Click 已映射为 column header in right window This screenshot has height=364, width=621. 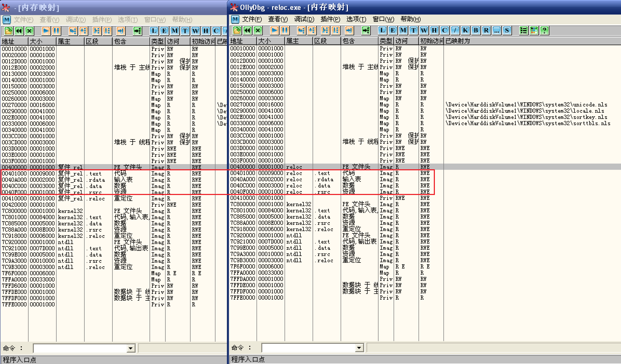point(458,41)
